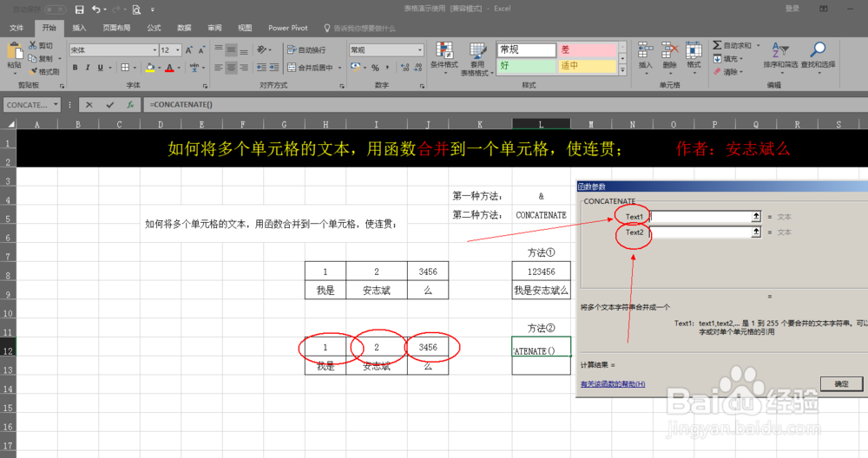
Task: Open the 文件 file tab
Action: 16,28
